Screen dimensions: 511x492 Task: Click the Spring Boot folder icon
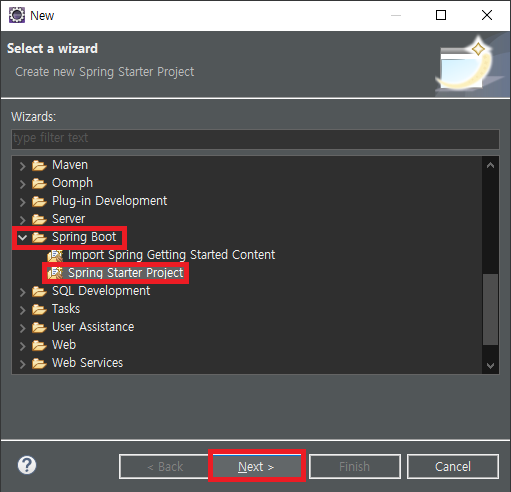pyautogui.click(x=39, y=237)
